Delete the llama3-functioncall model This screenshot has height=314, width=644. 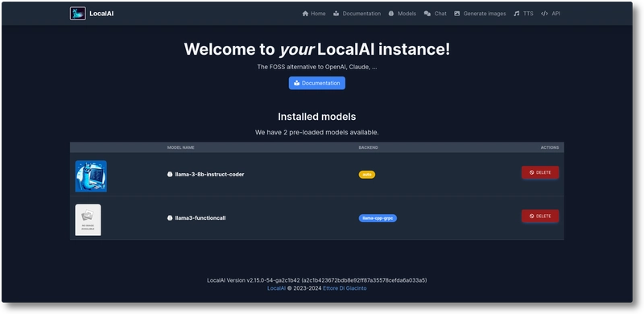click(540, 217)
